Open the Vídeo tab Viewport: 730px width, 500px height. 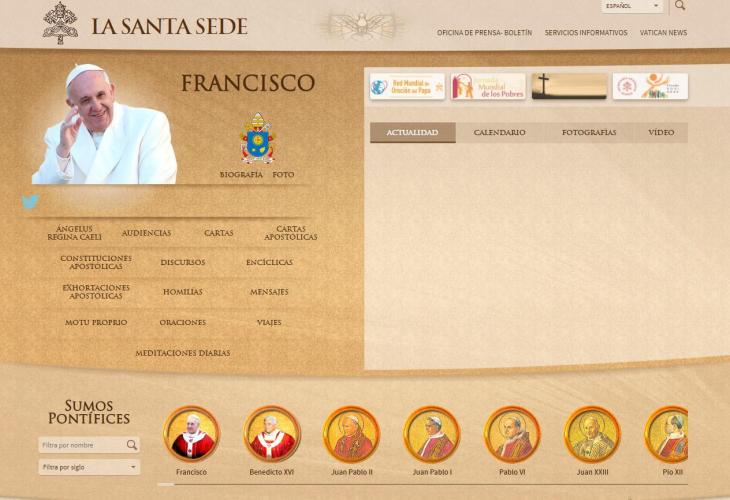tap(661, 133)
